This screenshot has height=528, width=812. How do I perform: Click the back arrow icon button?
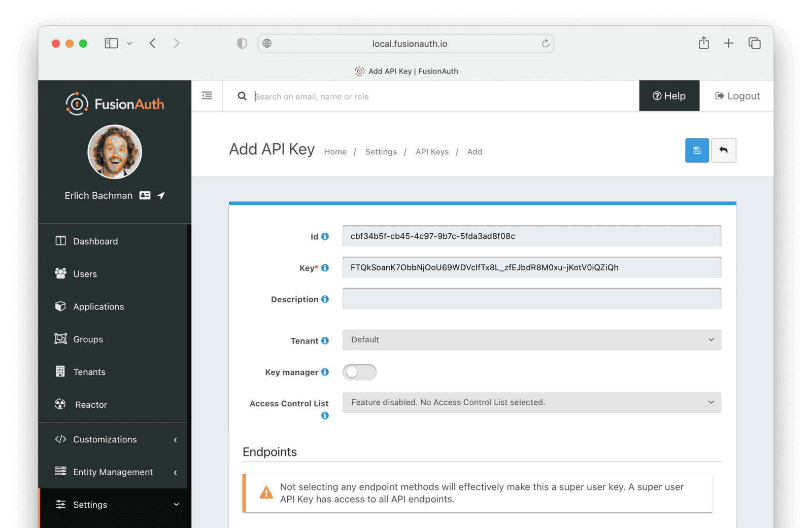click(723, 151)
